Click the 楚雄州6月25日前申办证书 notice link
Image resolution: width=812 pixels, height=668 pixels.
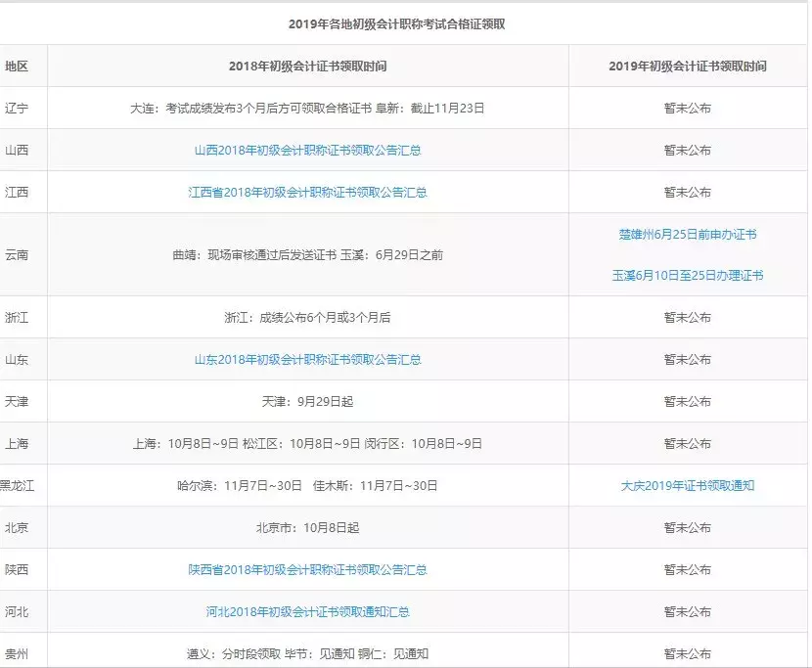tap(688, 234)
